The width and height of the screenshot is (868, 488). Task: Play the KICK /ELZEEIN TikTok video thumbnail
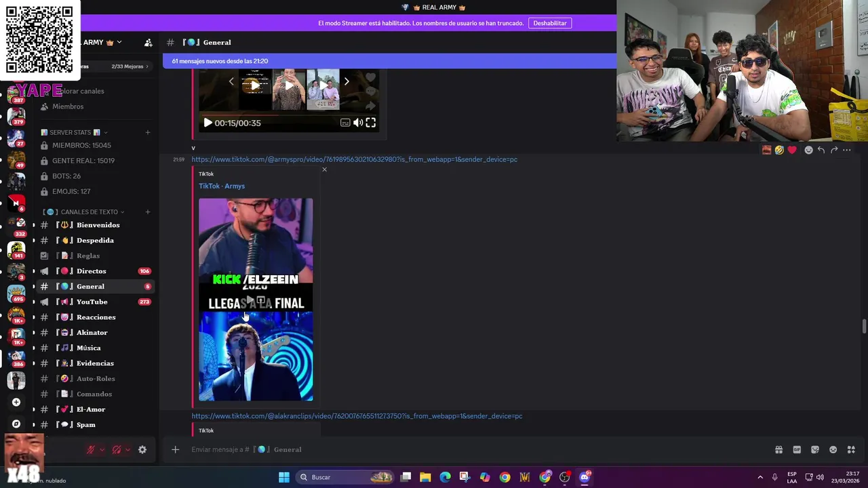coord(256,300)
